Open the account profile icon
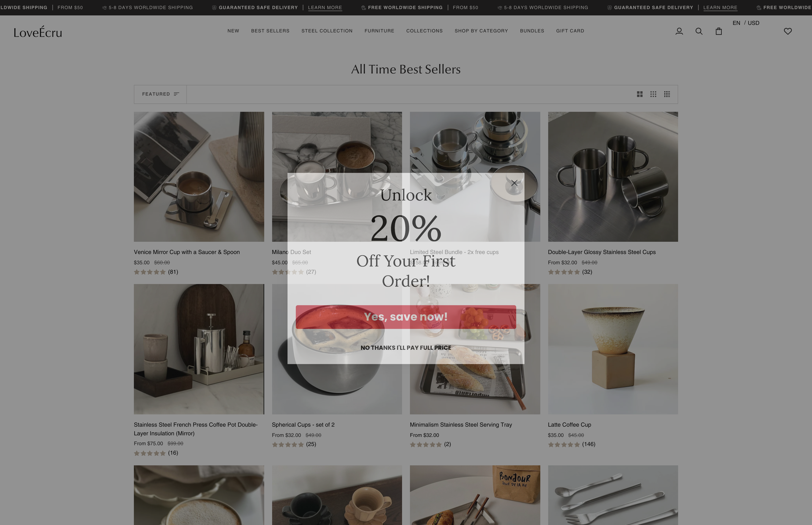 (x=679, y=31)
